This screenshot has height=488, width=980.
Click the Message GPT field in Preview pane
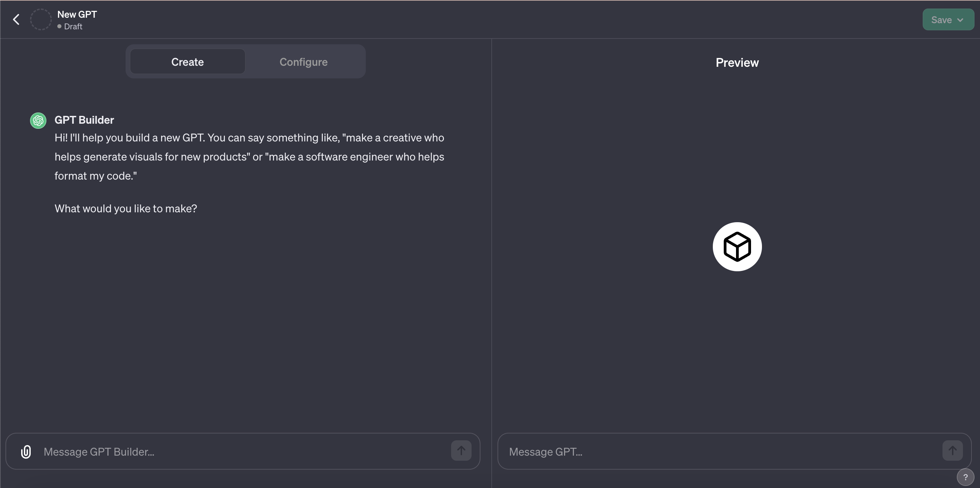pyautogui.click(x=685, y=452)
